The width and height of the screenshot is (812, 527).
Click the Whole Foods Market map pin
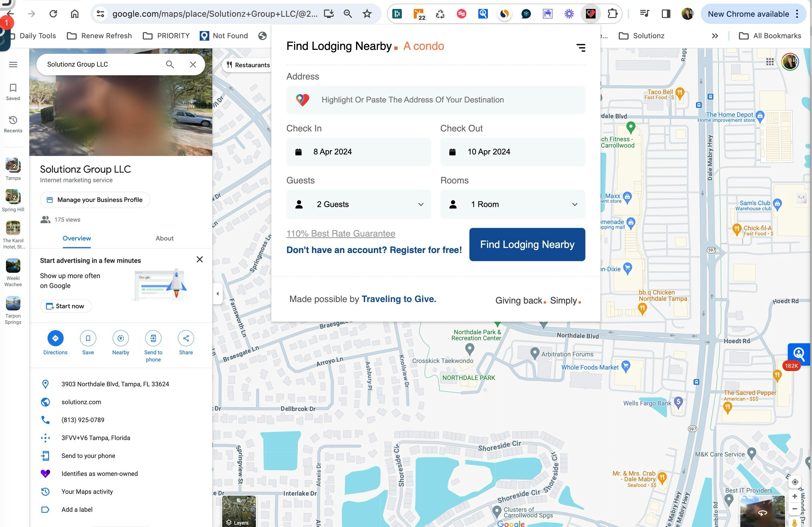tap(625, 367)
